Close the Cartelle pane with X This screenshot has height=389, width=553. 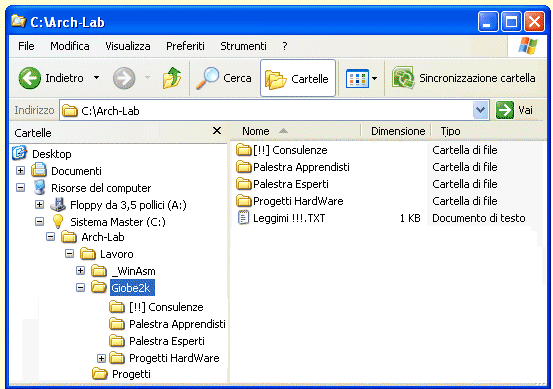tap(217, 131)
